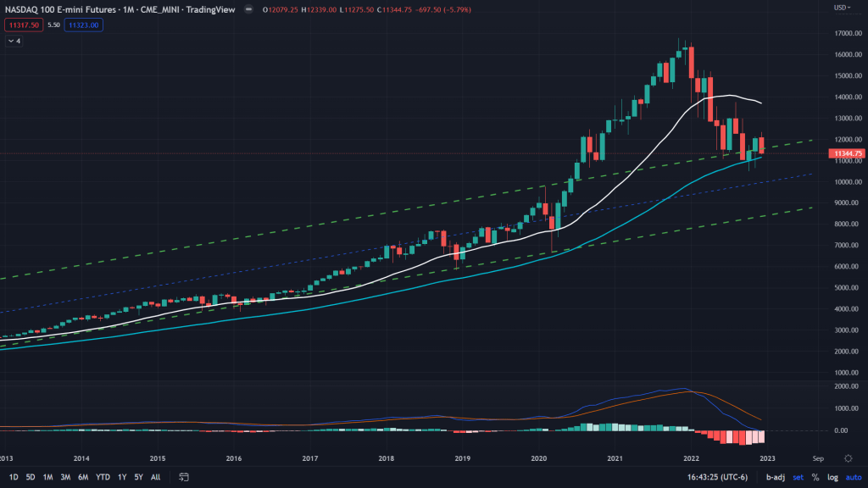Click the blue buy price 11323.00 button

click(85, 25)
